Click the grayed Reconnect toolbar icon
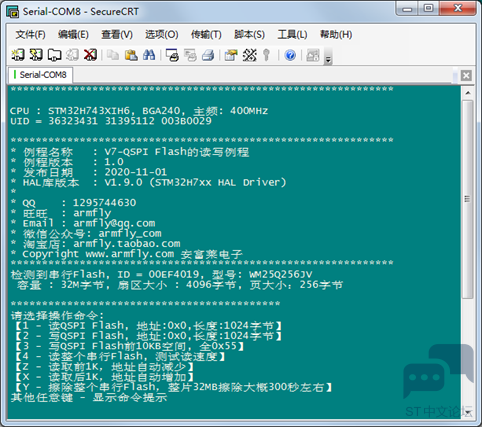This screenshot has width=482, height=427. click(72, 55)
